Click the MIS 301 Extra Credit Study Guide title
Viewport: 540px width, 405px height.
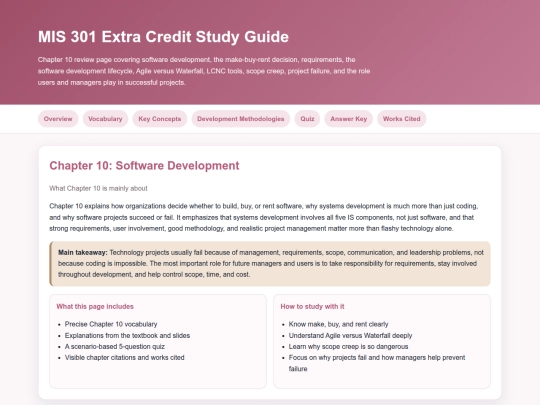[x=163, y=37]
